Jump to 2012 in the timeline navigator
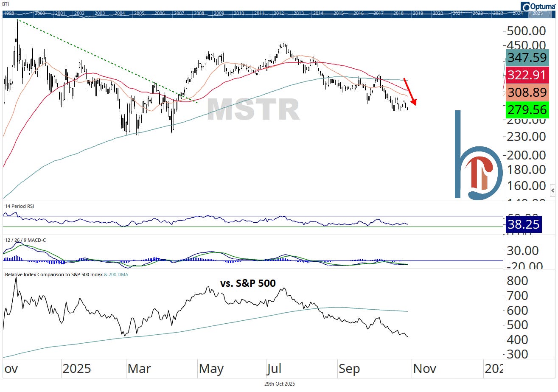 (x=279, y=13)
